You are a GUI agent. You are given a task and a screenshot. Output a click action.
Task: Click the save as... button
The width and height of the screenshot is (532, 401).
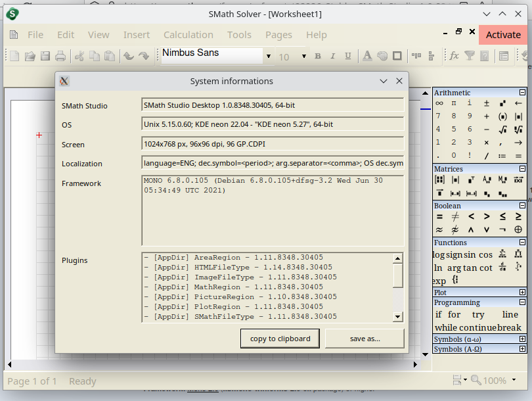(x=365, y=339)
